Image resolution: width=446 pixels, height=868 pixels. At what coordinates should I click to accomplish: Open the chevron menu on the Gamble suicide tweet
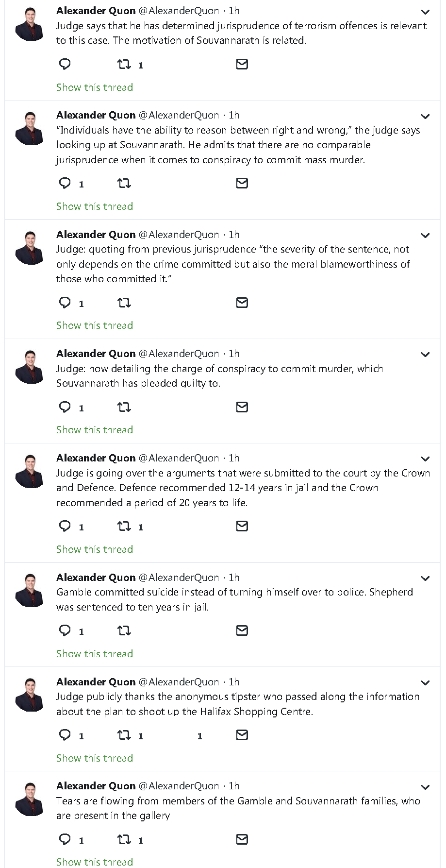click(x=425, y=579)
